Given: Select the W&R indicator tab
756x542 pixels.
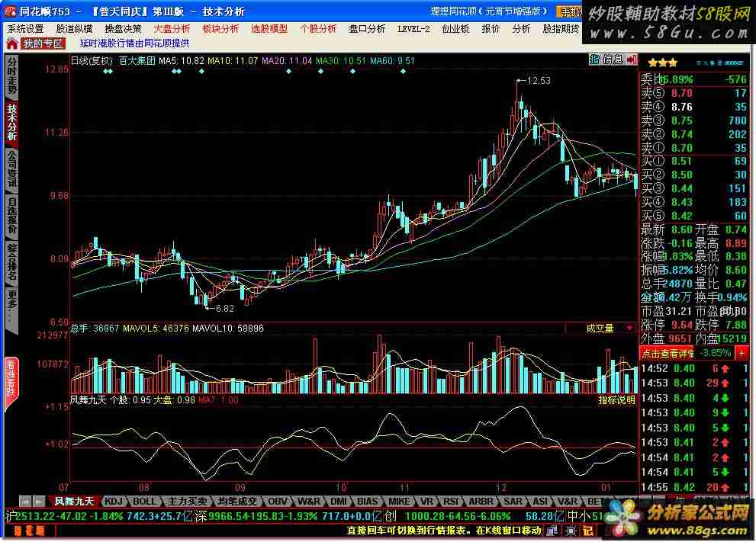Looking at the screenshot, I should [309, 501].
